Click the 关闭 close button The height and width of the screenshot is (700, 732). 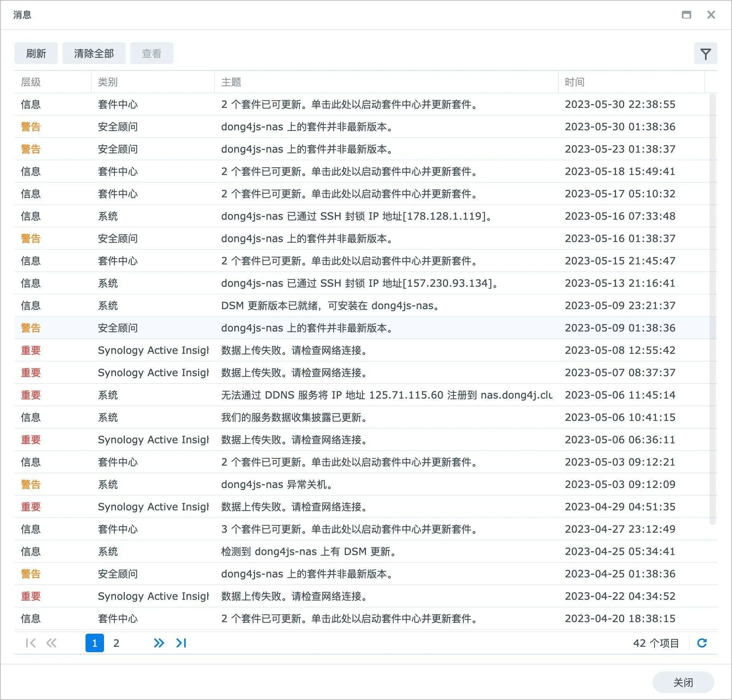(x=683, y=682)
